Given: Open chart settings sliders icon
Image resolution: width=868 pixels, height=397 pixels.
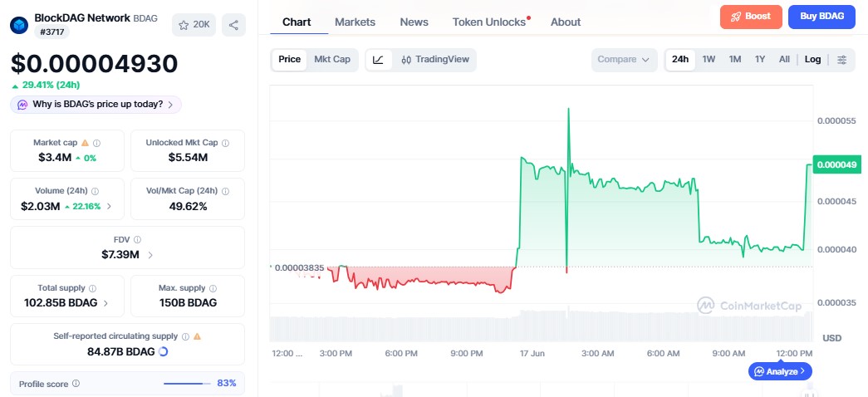Looking at the screenshot, I should coord(842,60).
